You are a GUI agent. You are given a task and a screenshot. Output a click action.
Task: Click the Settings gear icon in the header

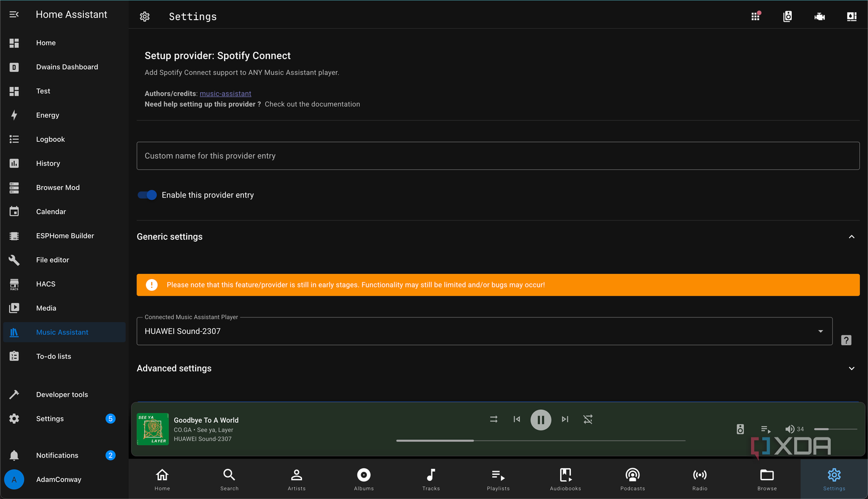pos(145,17)
